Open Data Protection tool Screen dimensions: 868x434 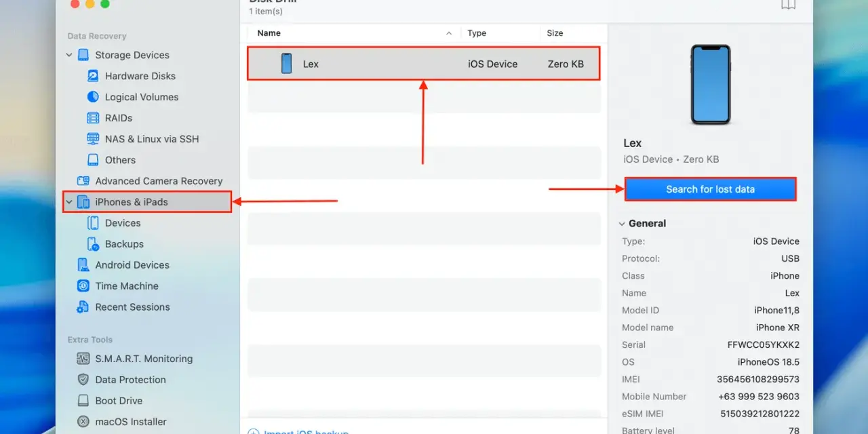click(130, 380)
